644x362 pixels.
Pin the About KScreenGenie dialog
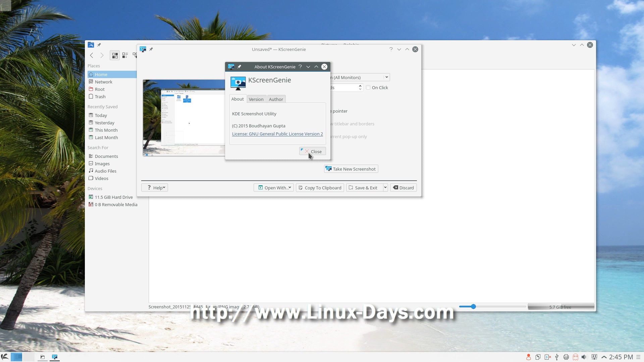[239, 67]
